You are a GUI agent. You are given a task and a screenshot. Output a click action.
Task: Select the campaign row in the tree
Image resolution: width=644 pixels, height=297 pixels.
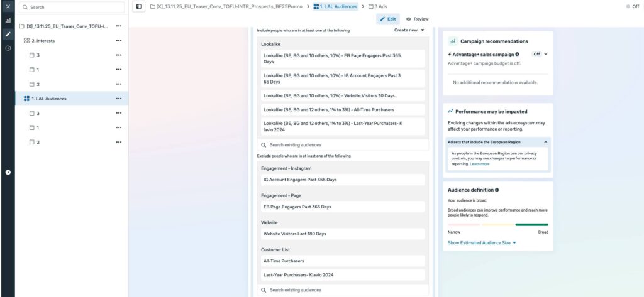64,26
